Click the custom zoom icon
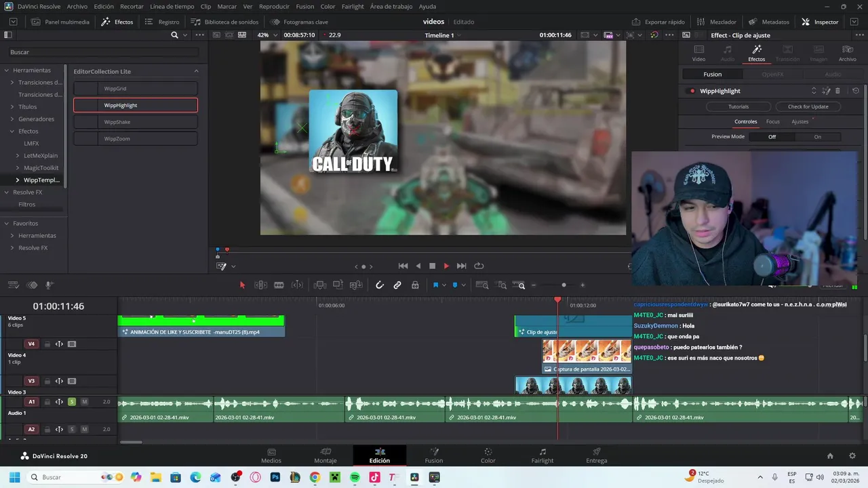 click(519, 285)
